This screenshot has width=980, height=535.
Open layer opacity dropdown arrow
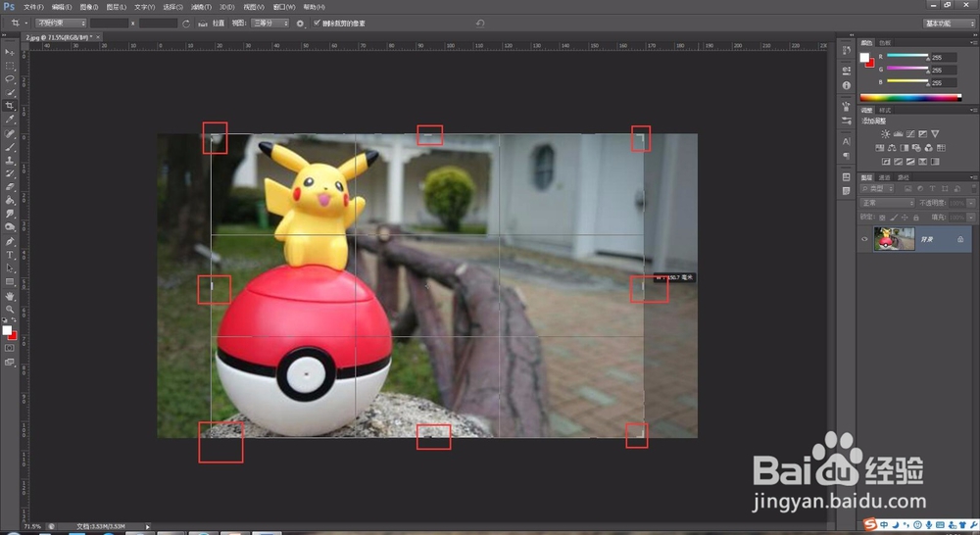[x=971, y=203]
